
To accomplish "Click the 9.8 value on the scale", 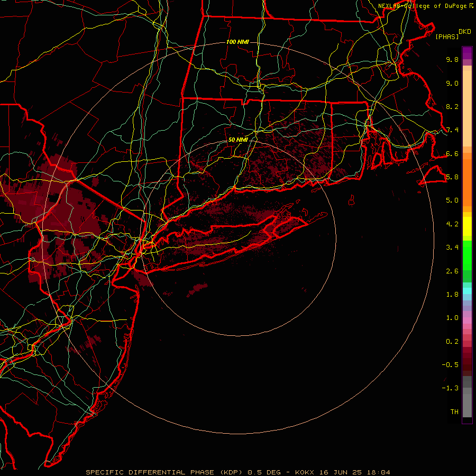I will click(x=452, y=59).
